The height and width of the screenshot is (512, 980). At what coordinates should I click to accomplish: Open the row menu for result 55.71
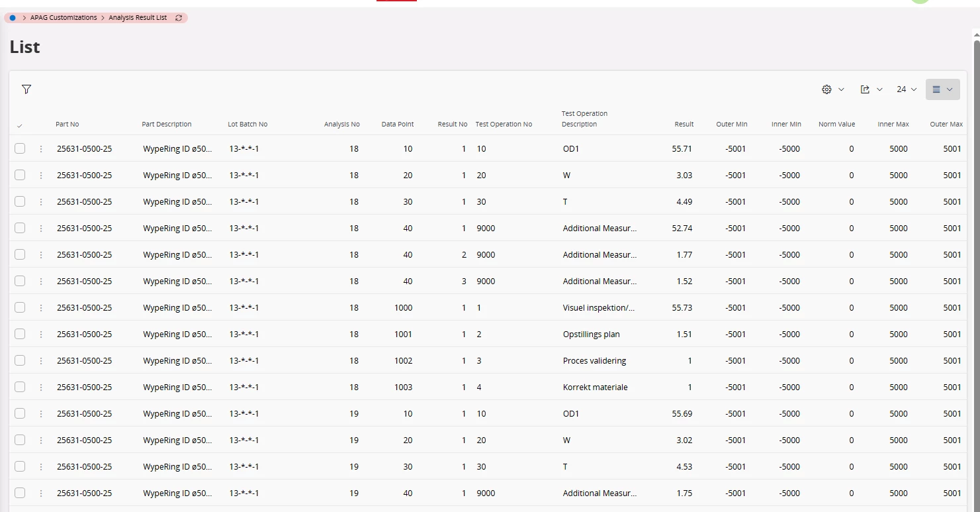[x=41, y=149]
